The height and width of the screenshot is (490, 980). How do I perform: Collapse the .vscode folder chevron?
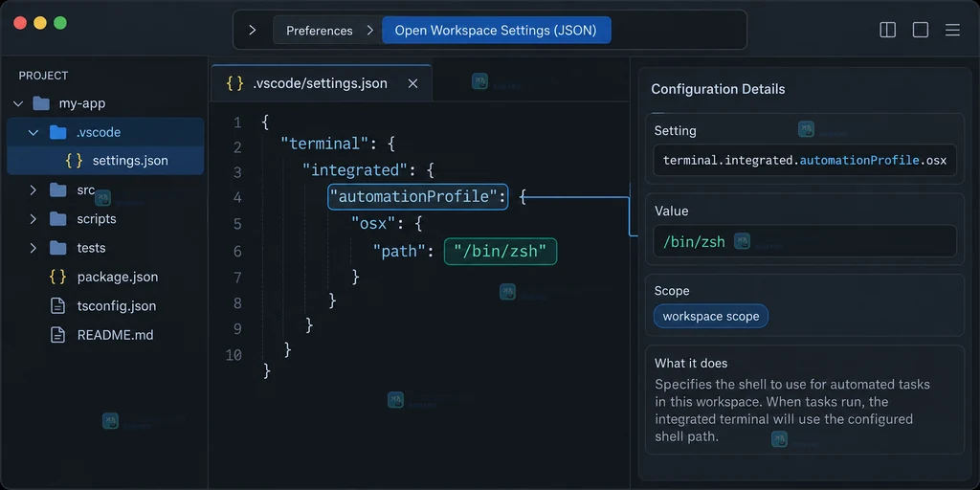[x=33, y=132]
